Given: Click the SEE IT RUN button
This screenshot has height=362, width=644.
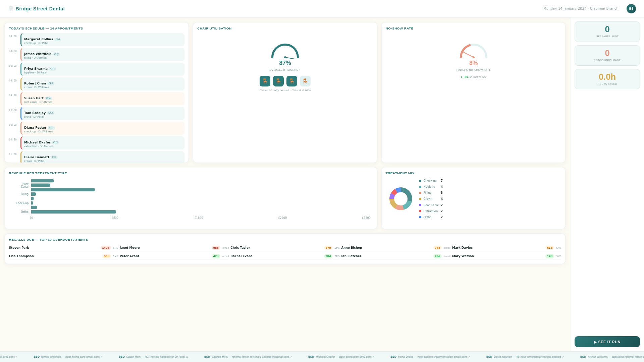Looking at the screenshot, I should (607, 342).
